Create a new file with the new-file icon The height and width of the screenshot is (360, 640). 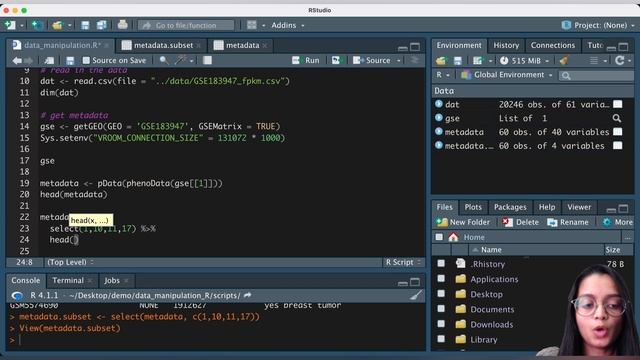(x=10, y=25)
